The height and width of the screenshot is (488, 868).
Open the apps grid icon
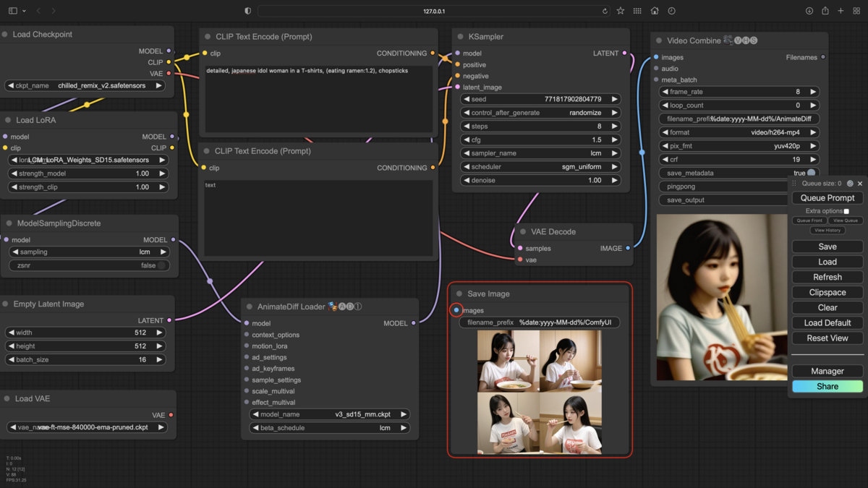pyautogui.click(x=637, y=11)
